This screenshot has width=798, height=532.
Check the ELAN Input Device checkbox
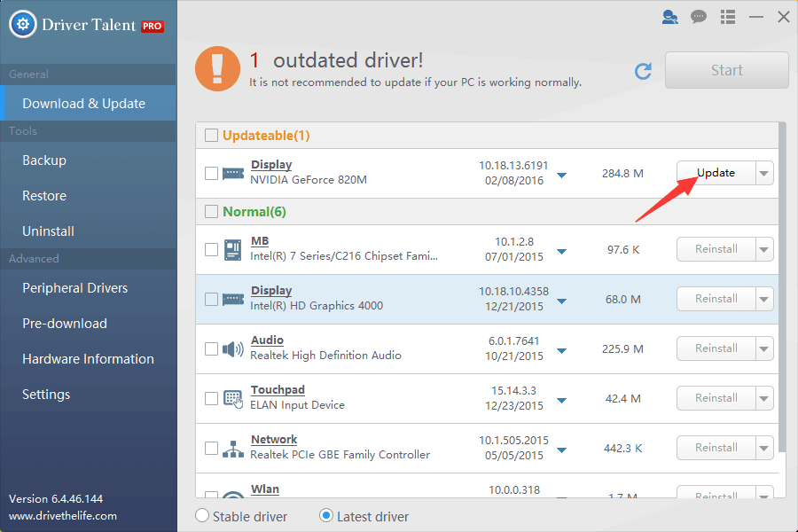click(211, 399)
